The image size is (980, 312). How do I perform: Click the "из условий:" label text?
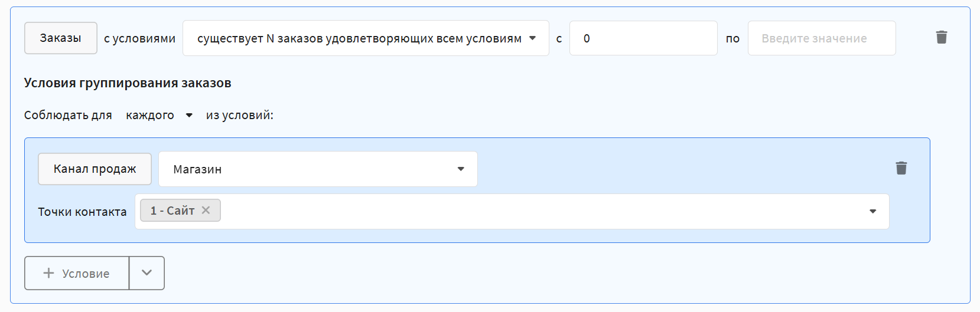[x=239, y=115]
